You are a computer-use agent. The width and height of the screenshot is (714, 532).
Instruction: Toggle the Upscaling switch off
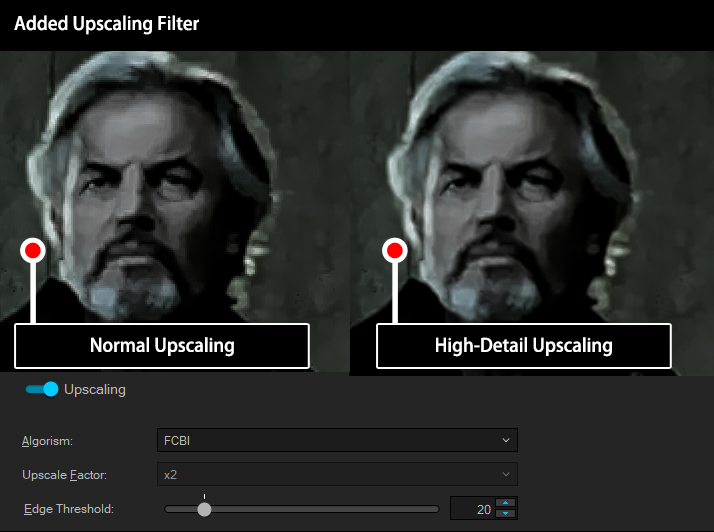click(x=42, y=389)
